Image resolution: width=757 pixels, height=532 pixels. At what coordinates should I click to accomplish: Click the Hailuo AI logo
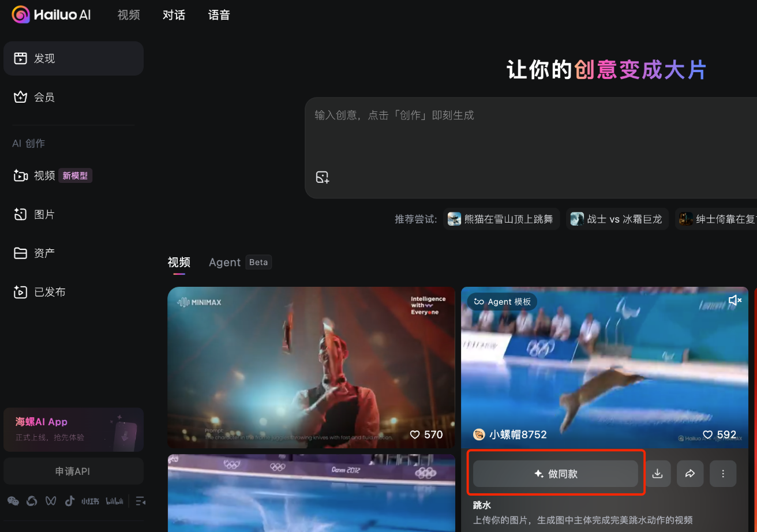pos(51,14)
